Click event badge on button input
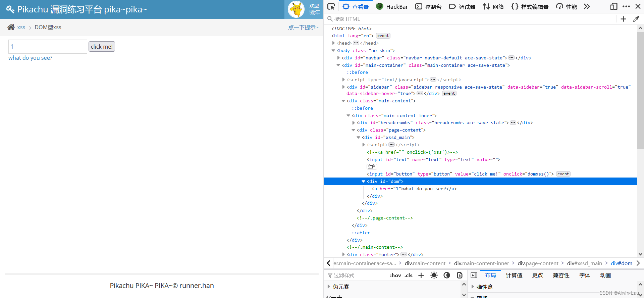This screenshot has height=298, width=644. click(563, 174)
